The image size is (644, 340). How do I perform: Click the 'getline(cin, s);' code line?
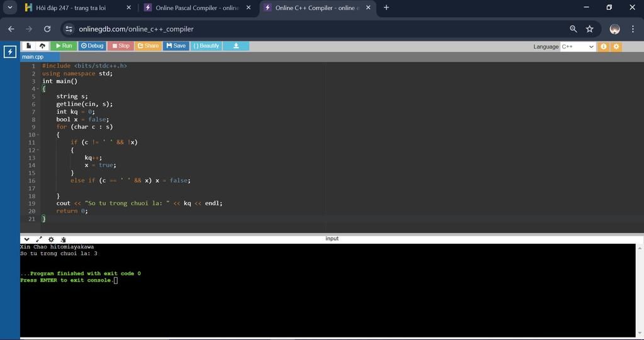pos(85,104)
